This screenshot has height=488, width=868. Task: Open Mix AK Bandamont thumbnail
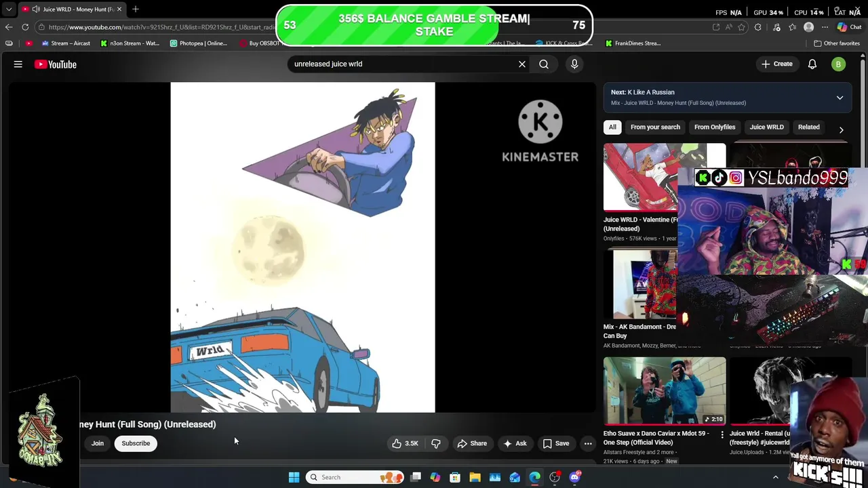coord(641,285)
